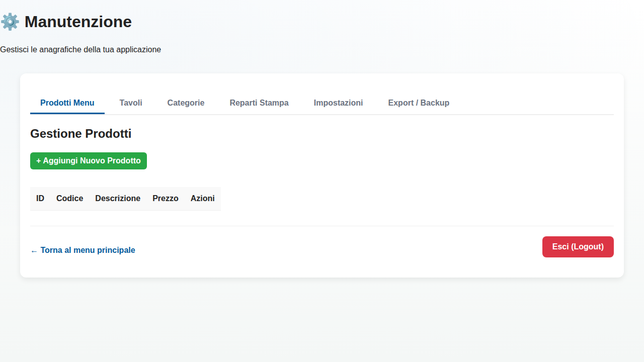Click the Prezzo column header
Viewport: 644px width, 362px height.
pyautogui.click(x=166, y=199)
